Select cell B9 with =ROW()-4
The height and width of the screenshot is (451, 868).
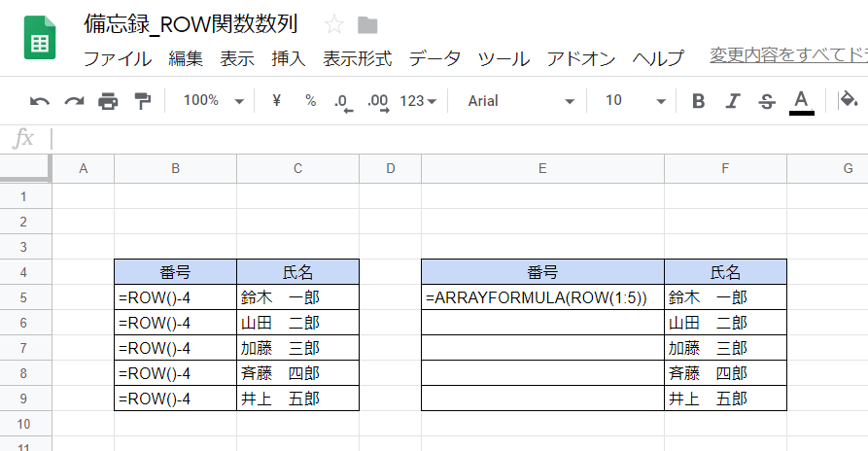click(x=176, y=399)
